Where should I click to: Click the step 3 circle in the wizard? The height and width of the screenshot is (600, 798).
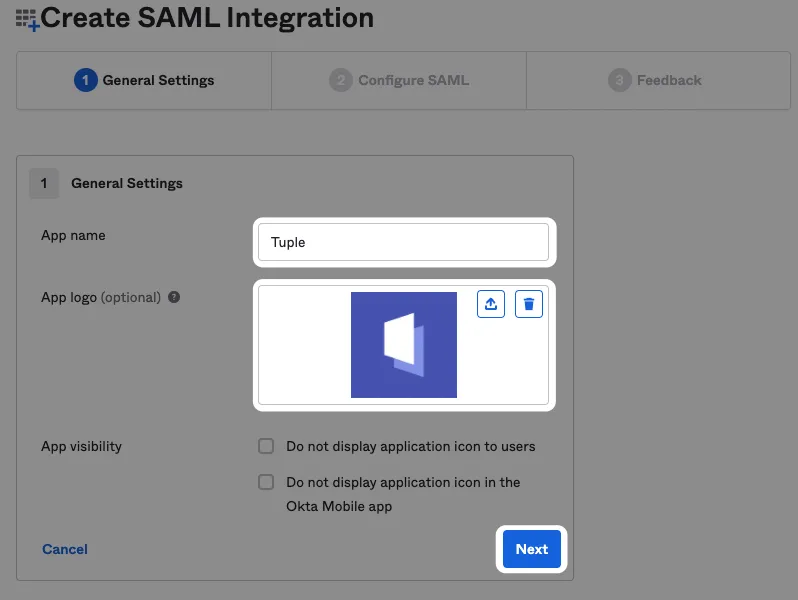click(x=620, y=80)
